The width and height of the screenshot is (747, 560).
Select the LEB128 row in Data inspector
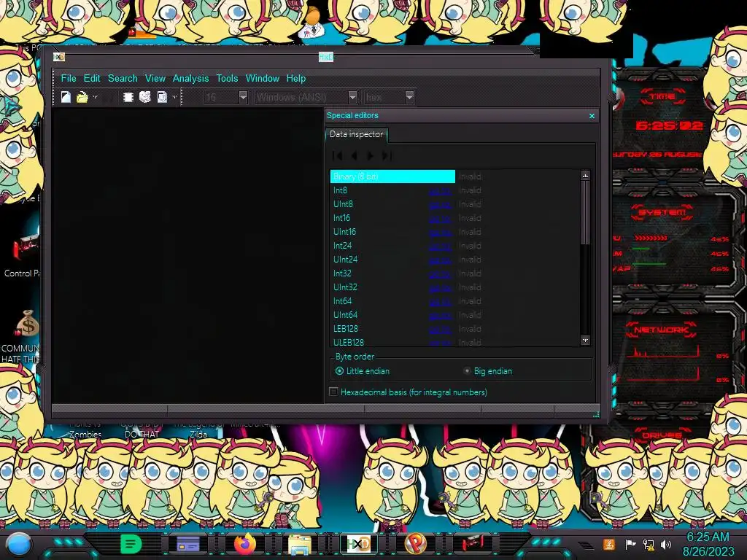(455, 329)
